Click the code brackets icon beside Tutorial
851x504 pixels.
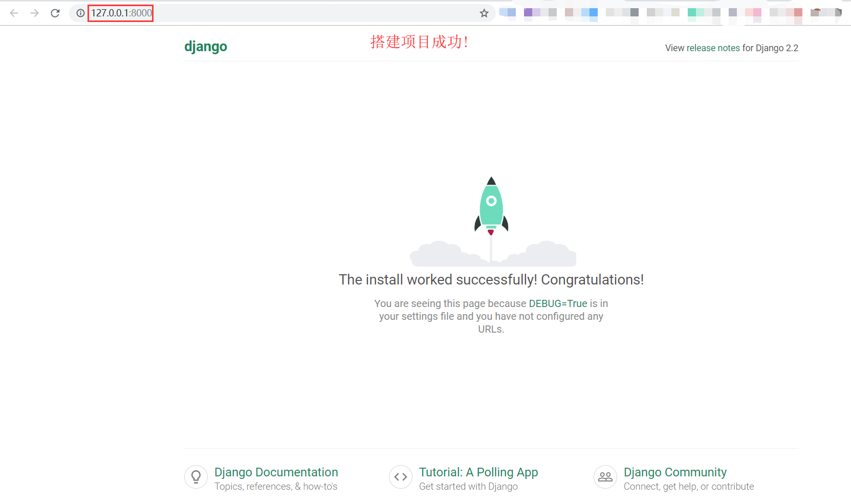pyautogui.click(x=401, y=477)
